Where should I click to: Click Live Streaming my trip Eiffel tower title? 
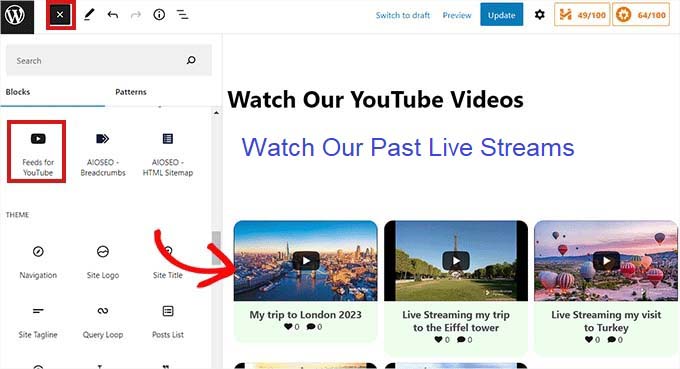pos(456,321)
